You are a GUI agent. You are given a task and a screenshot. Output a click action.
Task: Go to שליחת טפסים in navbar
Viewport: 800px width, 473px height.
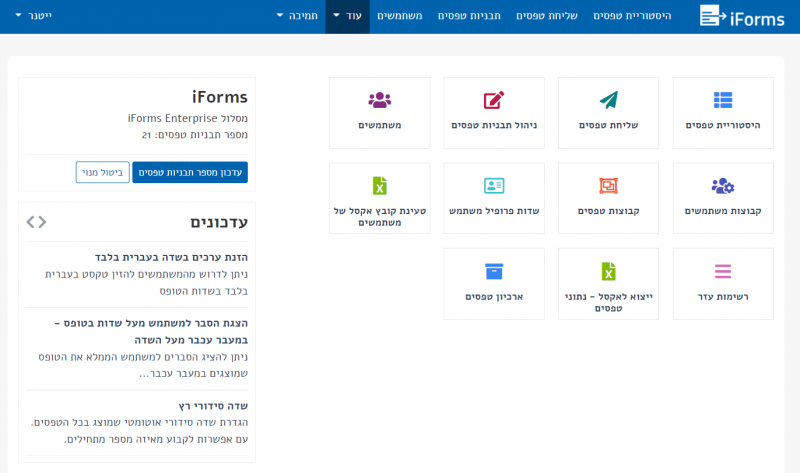tap(546, 16)
